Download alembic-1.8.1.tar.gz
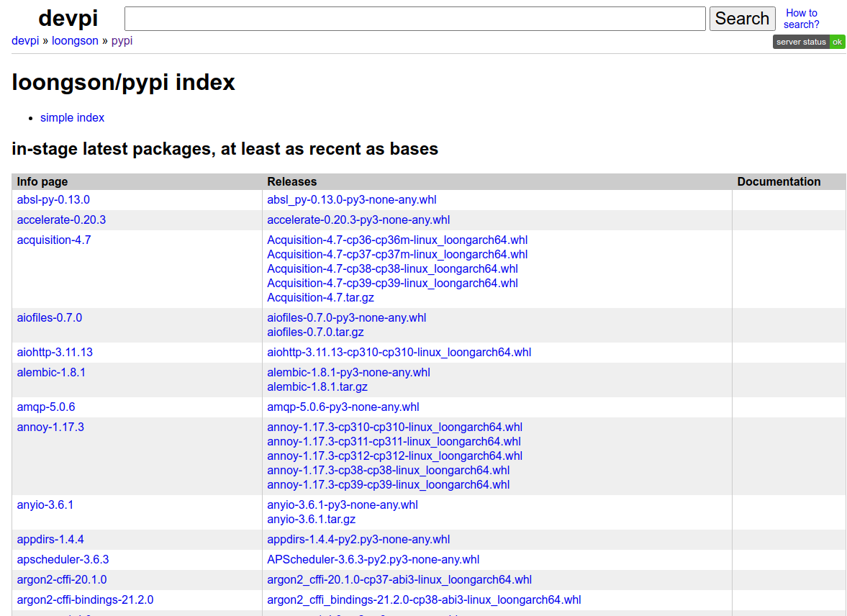The height and width of the screenshot is (616, 847). 317,387
